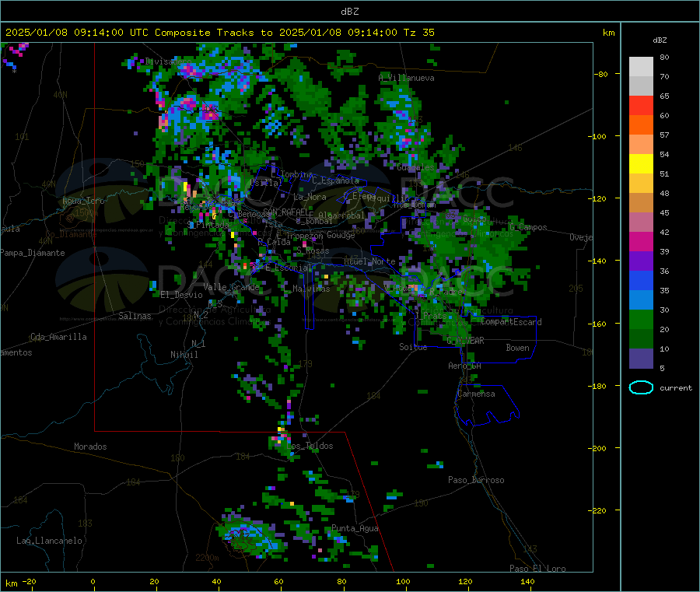Viewport: 700px width, 592px height.
Task: Click the Algarrobal place label
Action: 341,215
